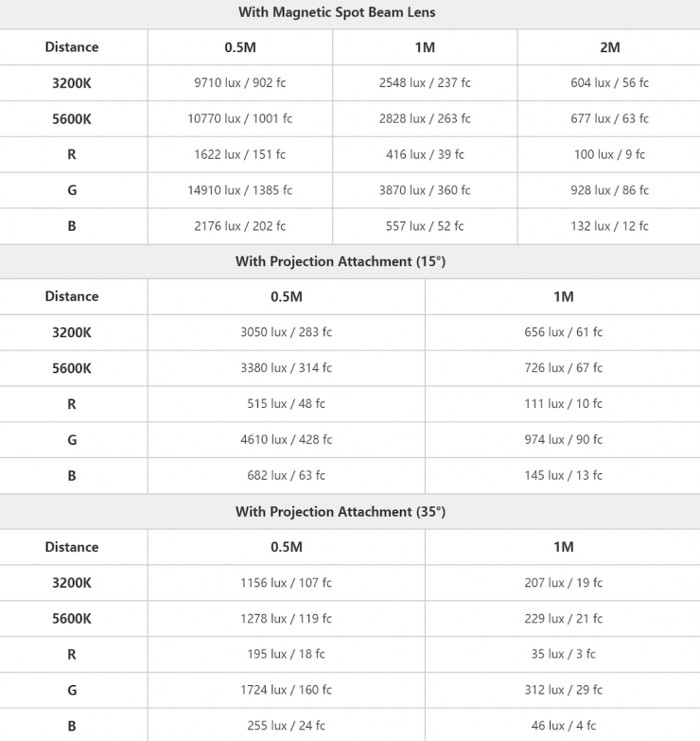This screenshot has height=741, width=700.
Task: Click the 3050 lux / 283 fc cell
Action: pyautogui.click(x=286, y=332)
